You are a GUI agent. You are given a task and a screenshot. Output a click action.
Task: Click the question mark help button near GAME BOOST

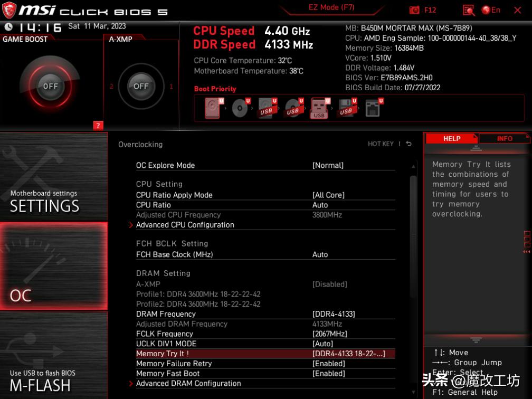click(98, 125)
